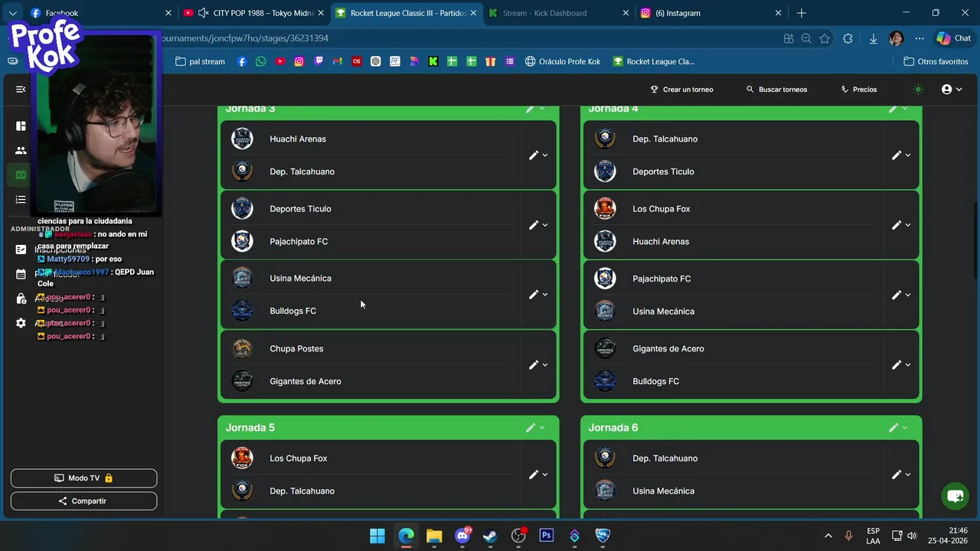Image resolution: width=980 pixels, height=551 pixels.
Task: Toggle the system volume speaker icon
Action: [x=911, y=536]
